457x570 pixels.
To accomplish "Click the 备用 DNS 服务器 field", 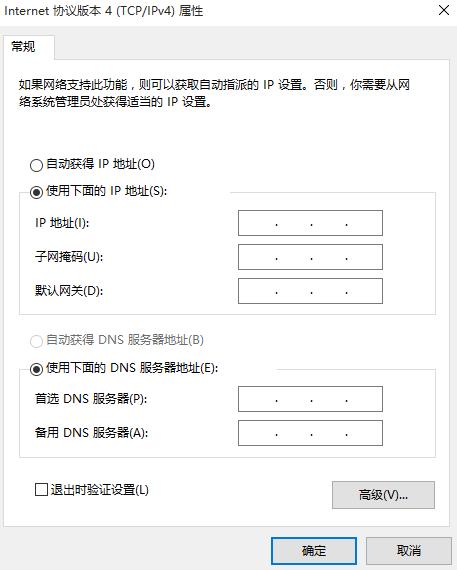I will tap(310, 433).
